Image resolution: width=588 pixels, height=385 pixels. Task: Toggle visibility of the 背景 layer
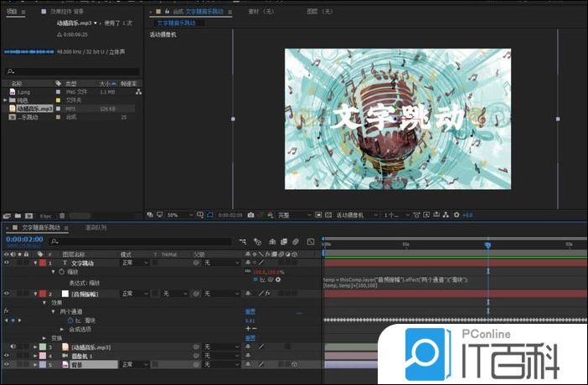pos(7,365)
